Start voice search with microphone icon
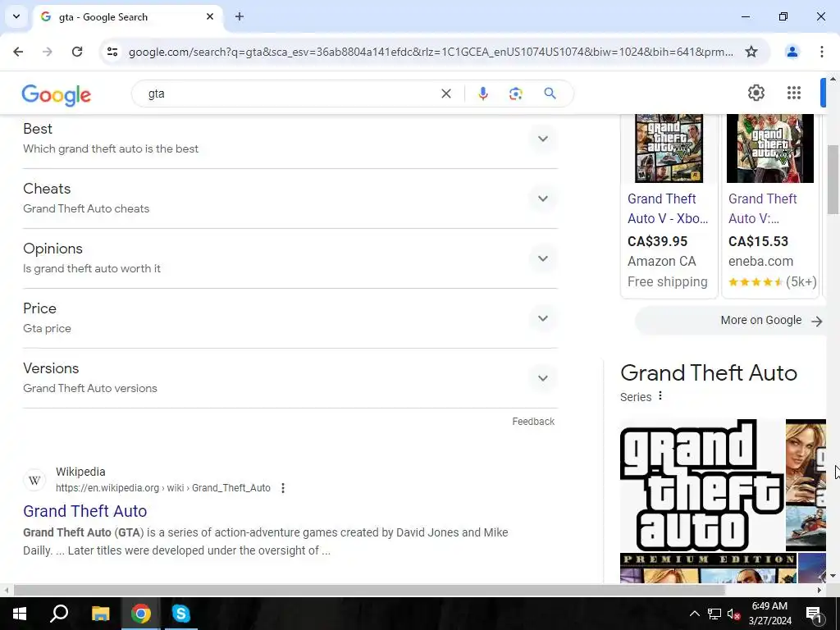 pos(482,94)
